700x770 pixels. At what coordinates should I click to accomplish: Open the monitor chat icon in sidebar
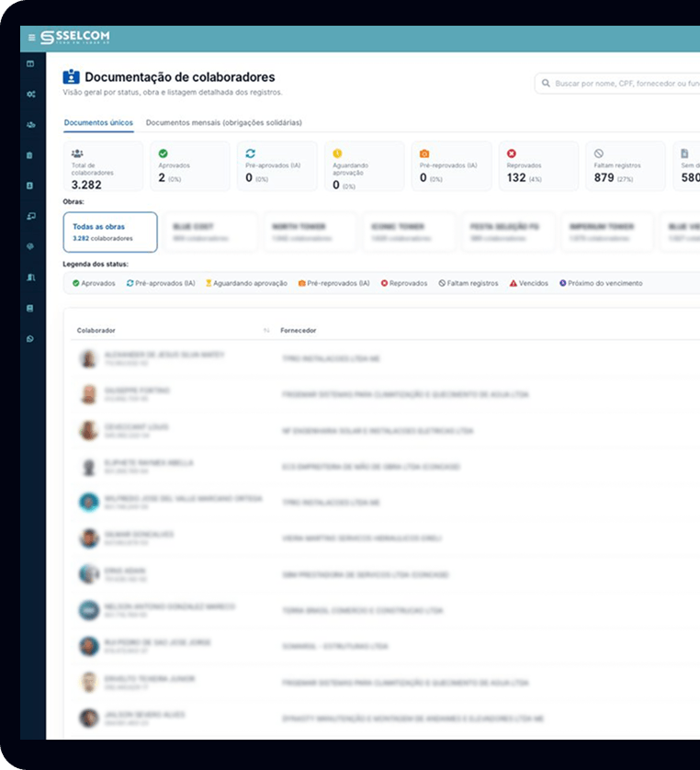point(31,216)
